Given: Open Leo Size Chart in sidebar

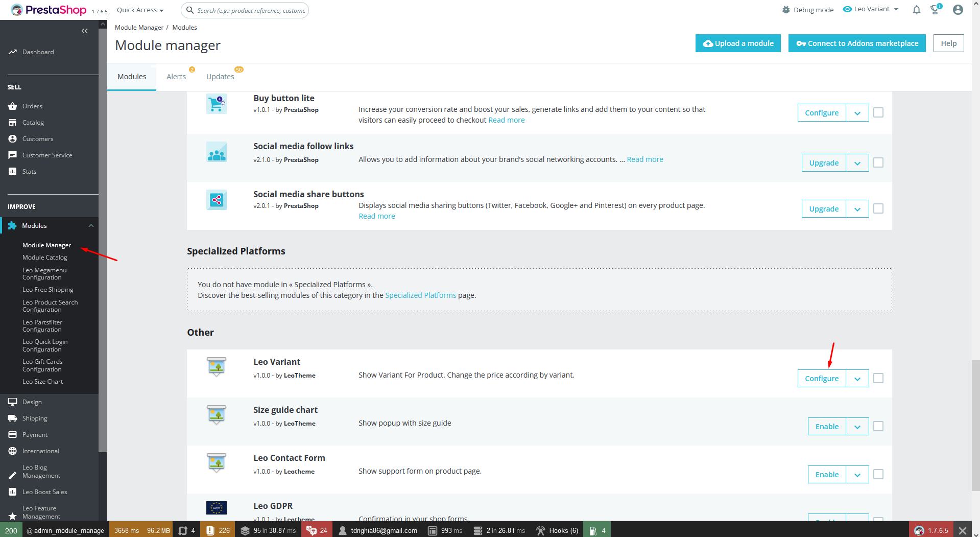Looking at the screenshot, I should coord(43,382).
